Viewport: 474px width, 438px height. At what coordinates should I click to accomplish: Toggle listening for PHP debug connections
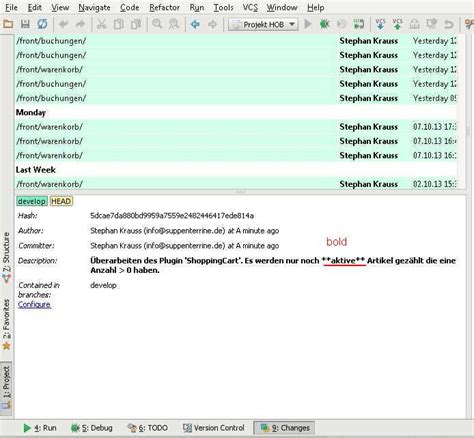click(x=359, y=24)
